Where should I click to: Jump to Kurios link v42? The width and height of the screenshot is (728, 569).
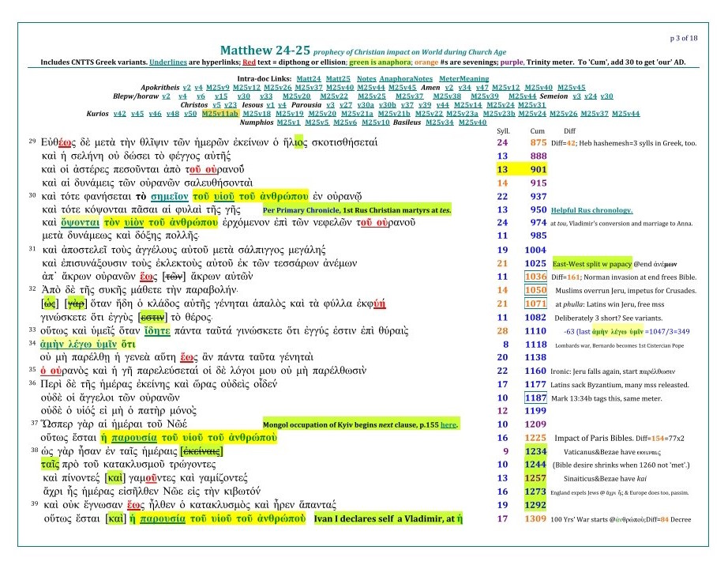(120, 114)
